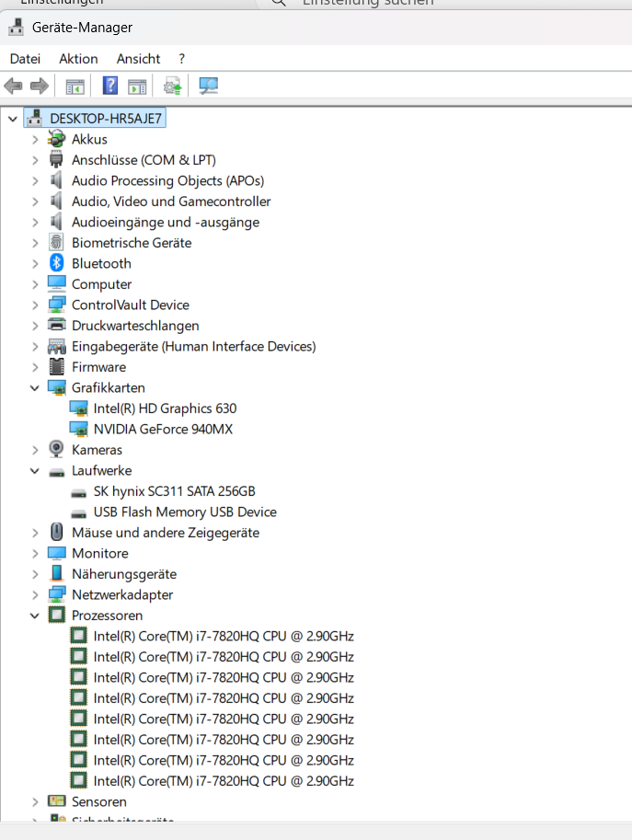632x840 pixels.
Task: Click the Anschlüsse (COM & LPT) label
Action: (144, 160)
